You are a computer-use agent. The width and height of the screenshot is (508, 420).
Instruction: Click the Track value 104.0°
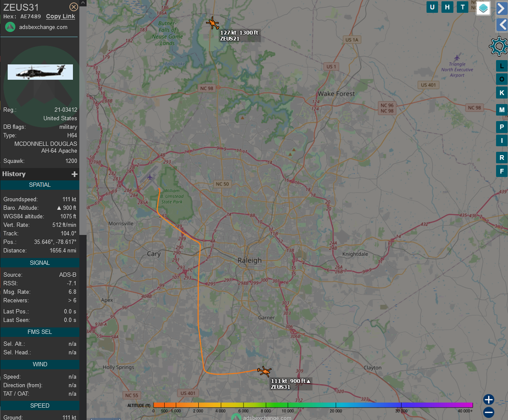tap(68, 234)
